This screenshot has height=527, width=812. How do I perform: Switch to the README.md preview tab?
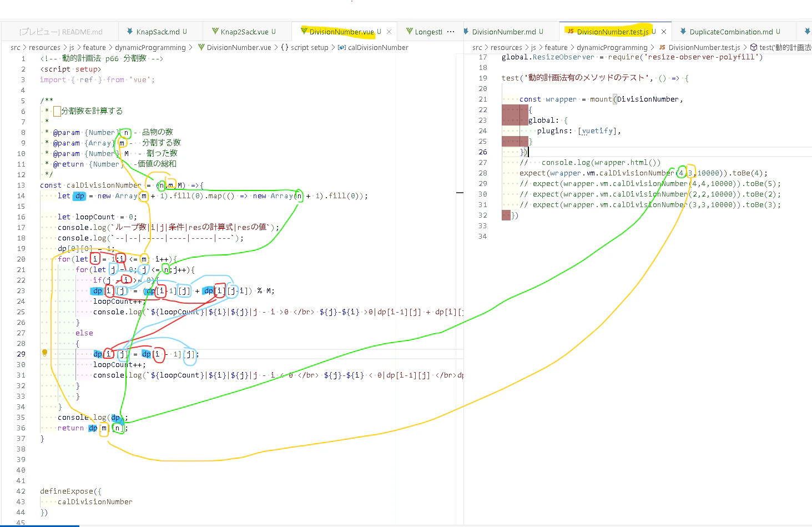click(x=61, y=32)
